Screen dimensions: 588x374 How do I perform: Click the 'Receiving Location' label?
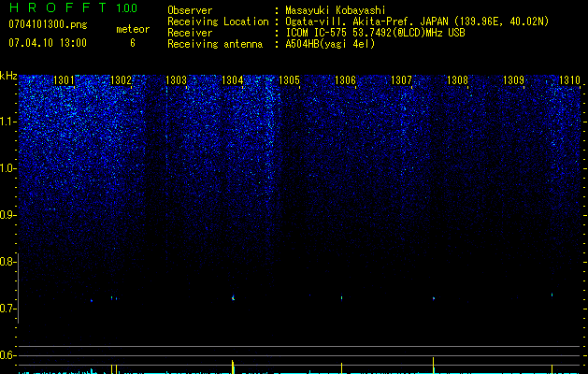pyautogui.click(x=218, y=22)
